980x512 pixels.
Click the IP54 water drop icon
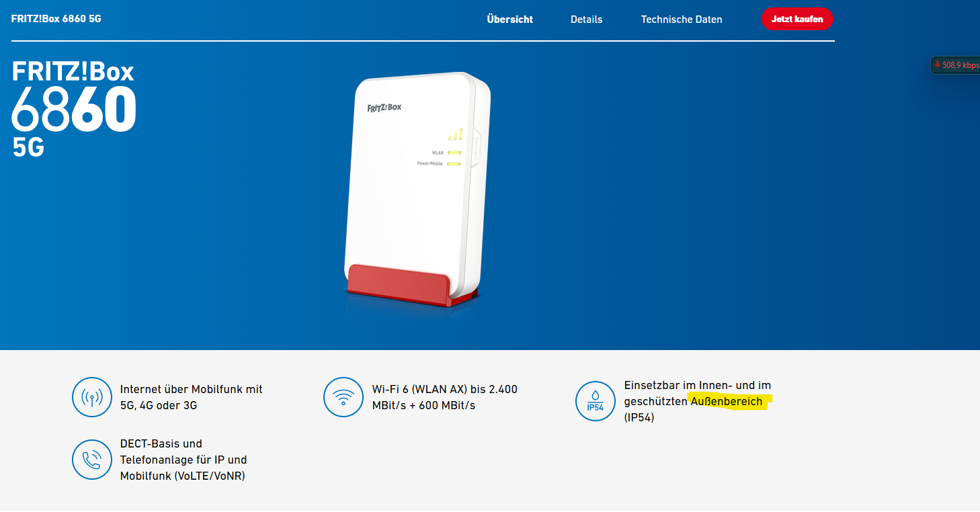[x=596, y=401]
